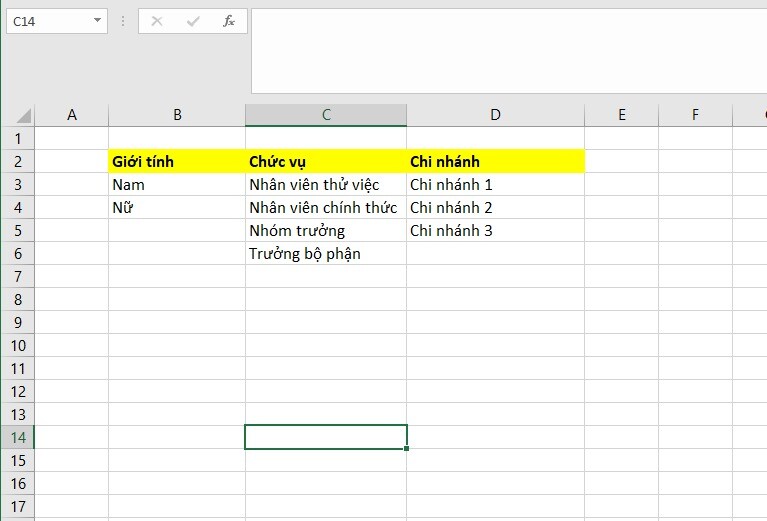
Task: Click the Cancel (X) formula bar icon
Action: point(157,21)
